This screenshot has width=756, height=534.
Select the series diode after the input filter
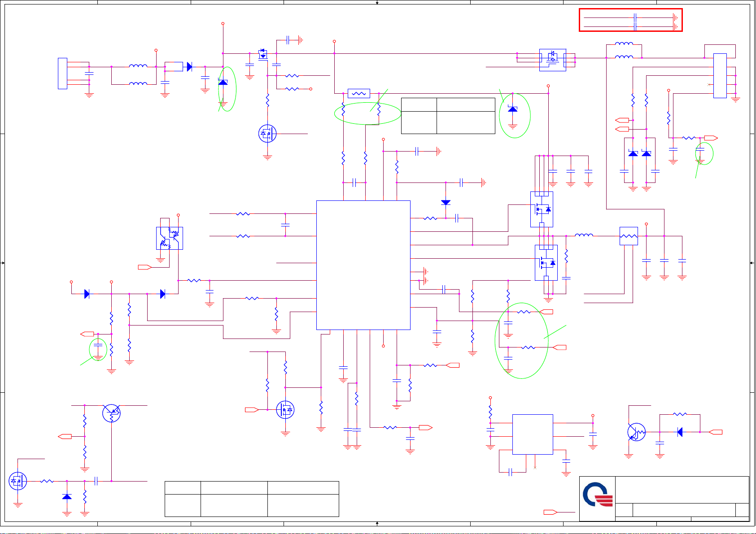point(189,67)
